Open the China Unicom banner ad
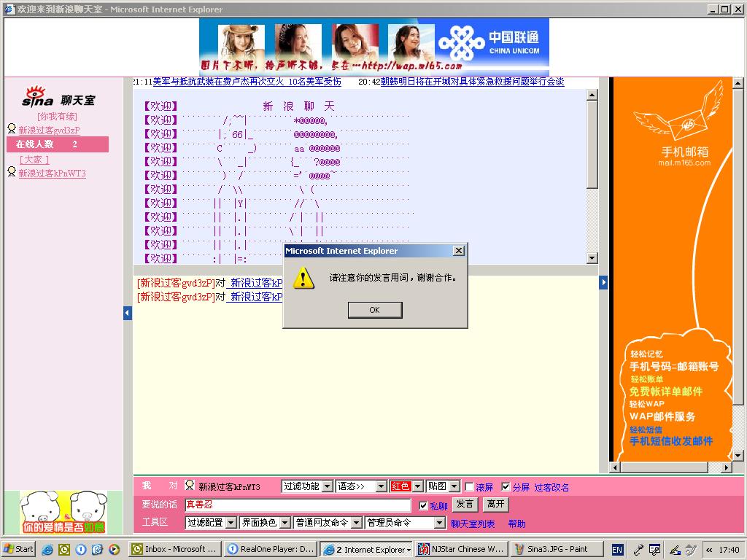The image size is (747, 560). (x=374, y=46)
